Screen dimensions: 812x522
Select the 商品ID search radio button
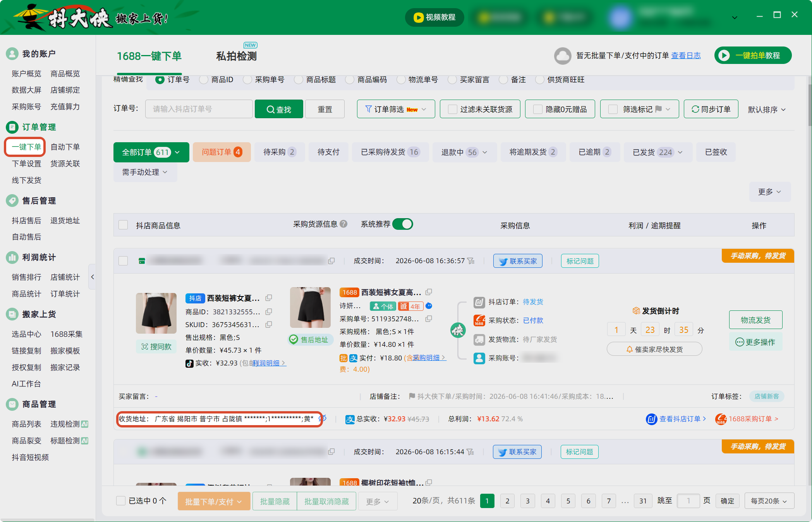pyautogui.click(x=204, y=79)
